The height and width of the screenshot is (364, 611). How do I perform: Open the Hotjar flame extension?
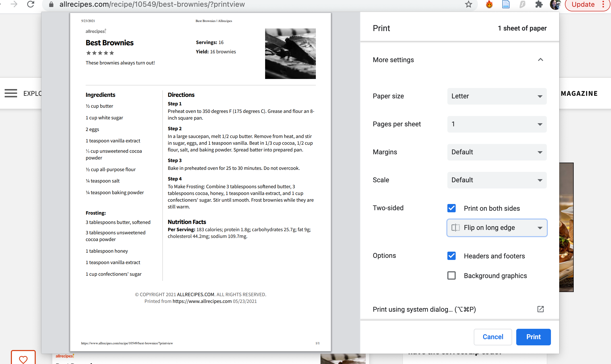489,4
